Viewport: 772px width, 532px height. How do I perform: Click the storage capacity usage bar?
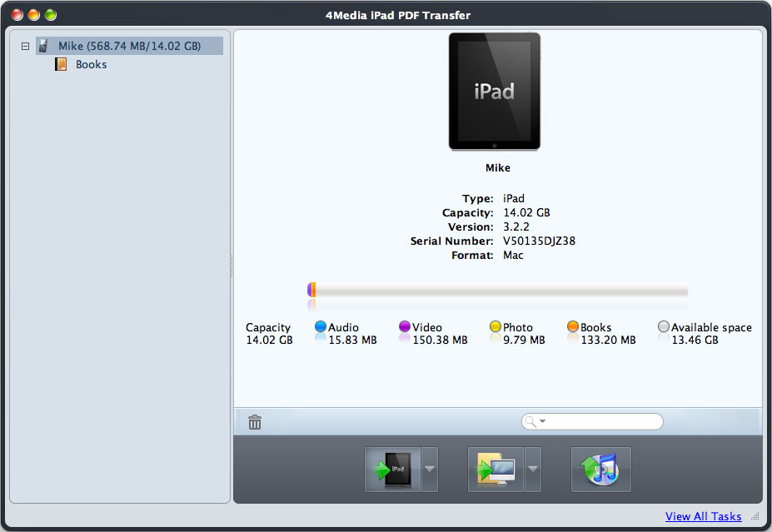498,290
